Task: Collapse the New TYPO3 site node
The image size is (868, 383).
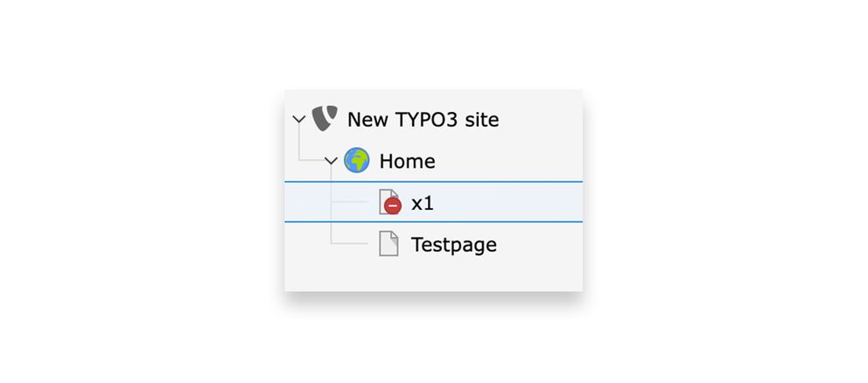Action: (299, 119)
